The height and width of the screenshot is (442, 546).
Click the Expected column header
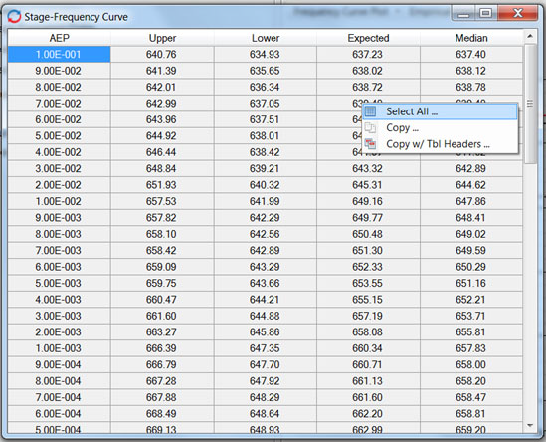368,38
